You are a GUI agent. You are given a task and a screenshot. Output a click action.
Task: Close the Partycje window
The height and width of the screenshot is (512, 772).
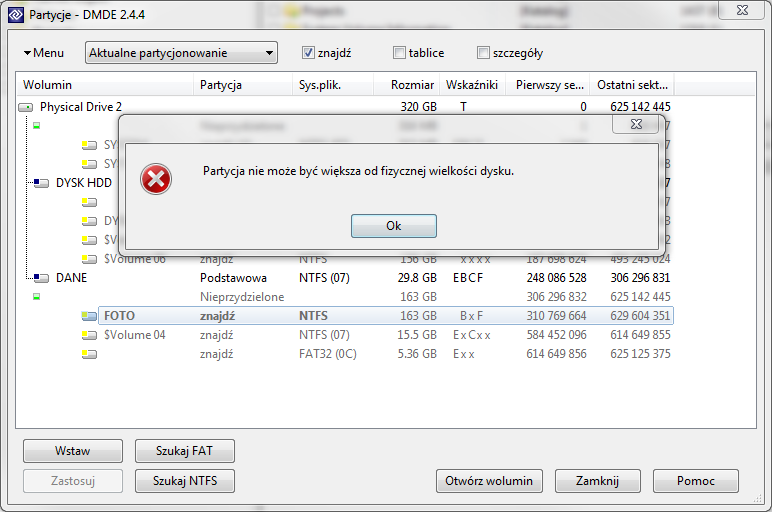pos(742,10)
